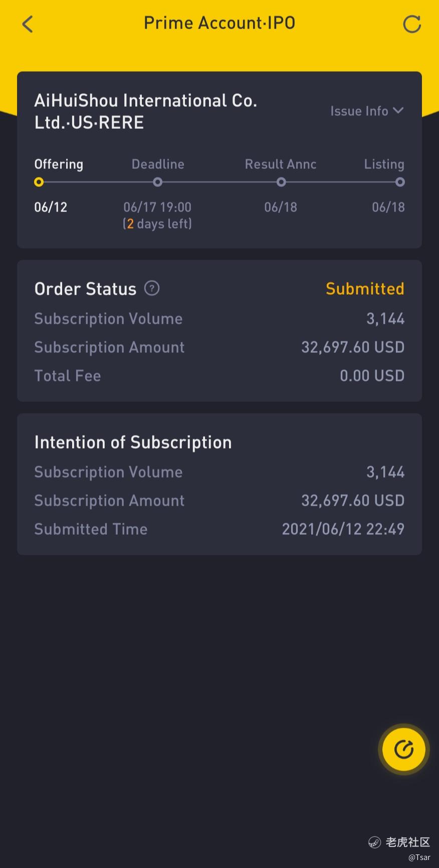Tap the Submitted order status label
Screen dimensions: 439x868
click(x=364, y=289)
